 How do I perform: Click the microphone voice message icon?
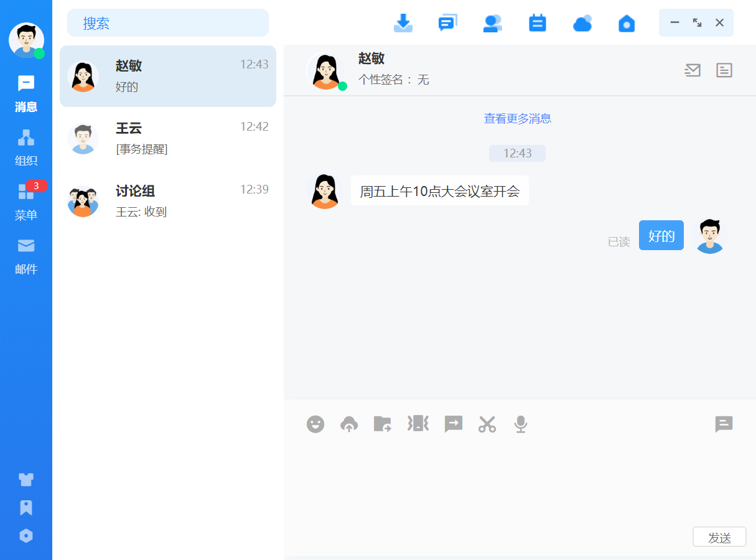[x=521, y=424]
